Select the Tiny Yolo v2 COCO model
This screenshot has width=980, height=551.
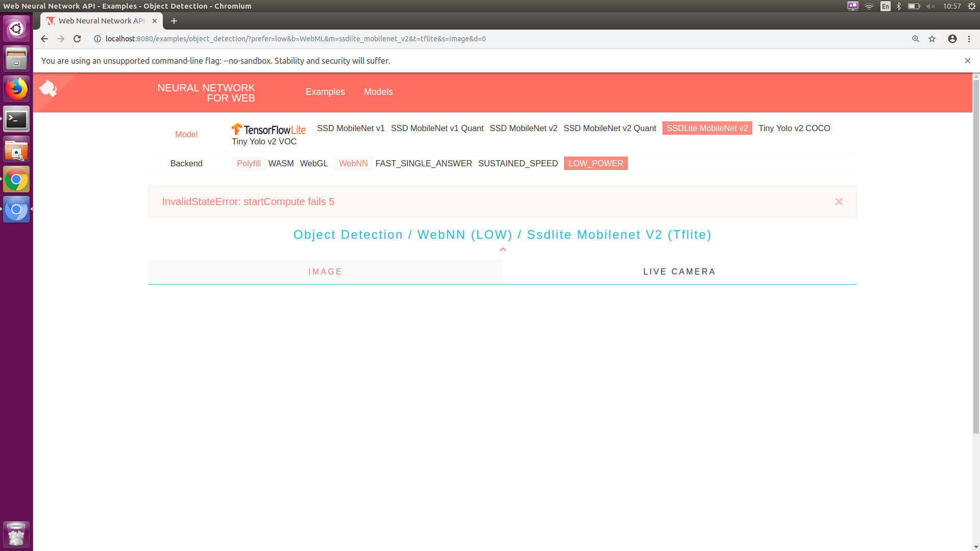point(794,128)
